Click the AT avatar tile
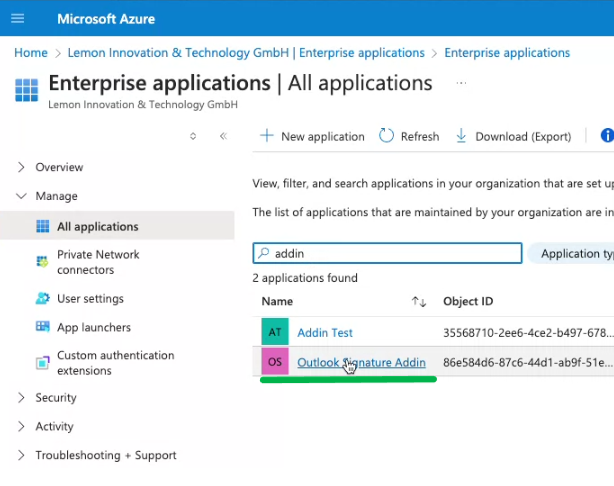This screenshot has height=486, width=614. (275, 332)
